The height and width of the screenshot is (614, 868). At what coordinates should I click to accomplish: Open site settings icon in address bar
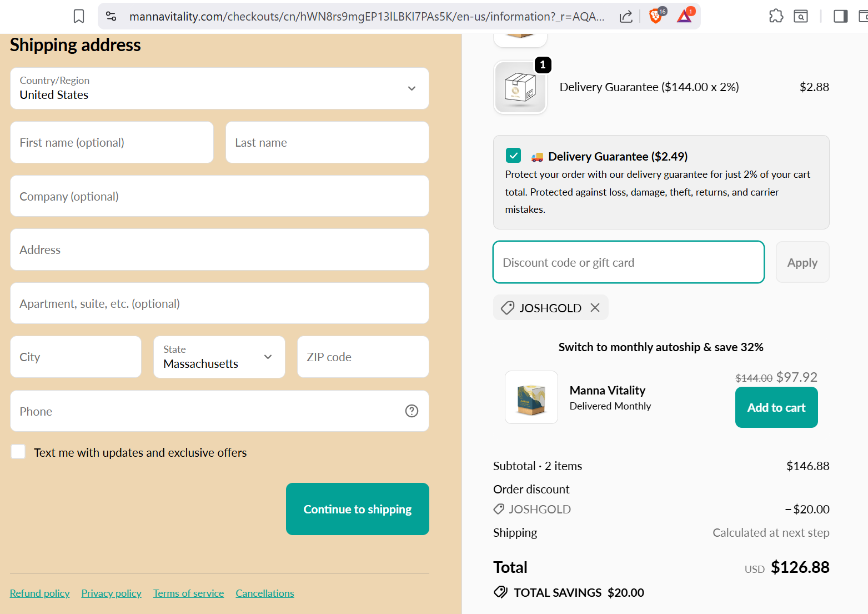(x=111, y=17)
